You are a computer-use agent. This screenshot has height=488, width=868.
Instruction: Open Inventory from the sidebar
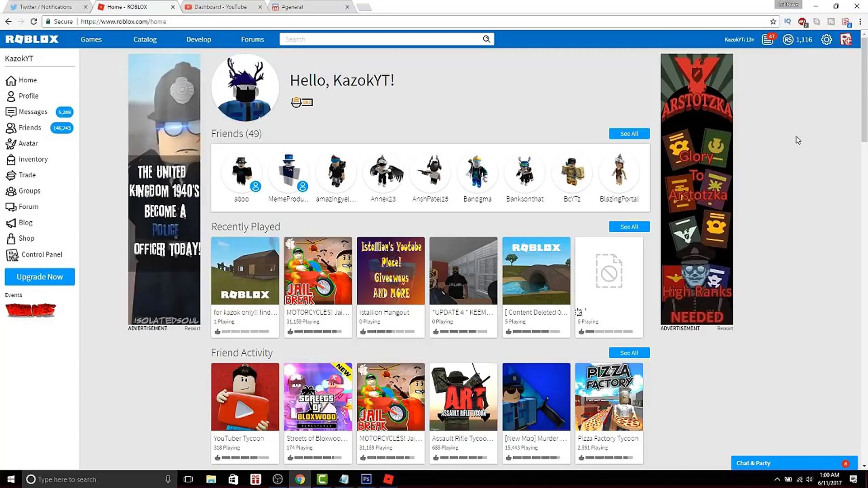[33, 159]
